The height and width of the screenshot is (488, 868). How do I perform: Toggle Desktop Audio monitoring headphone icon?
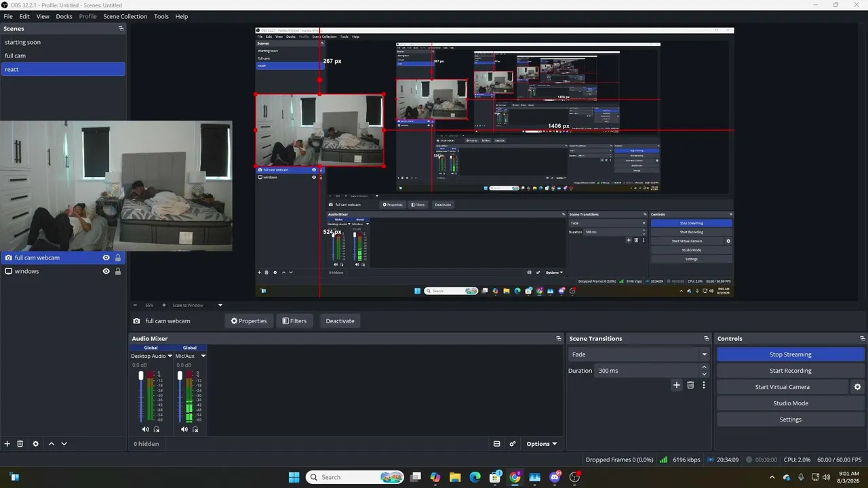click(157, 429)
